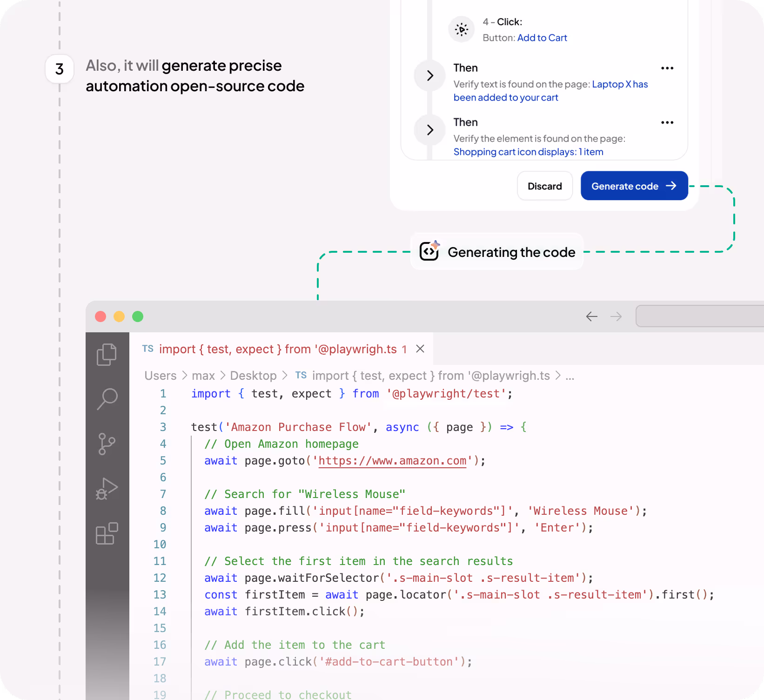Click 'Amazon Purchase Flow' test name string
This screenshot has width=764, height=700.
point(298,427)
